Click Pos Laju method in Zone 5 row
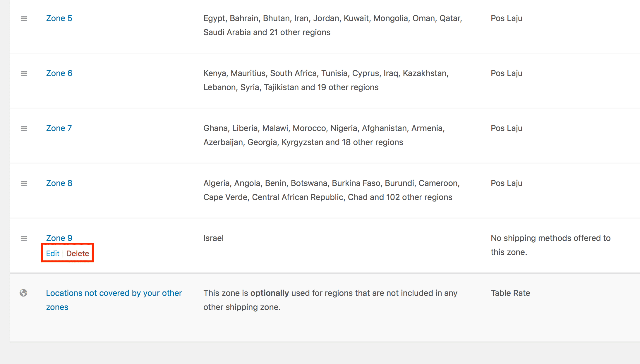Screen dimensions: 640x364 (507, 18)
